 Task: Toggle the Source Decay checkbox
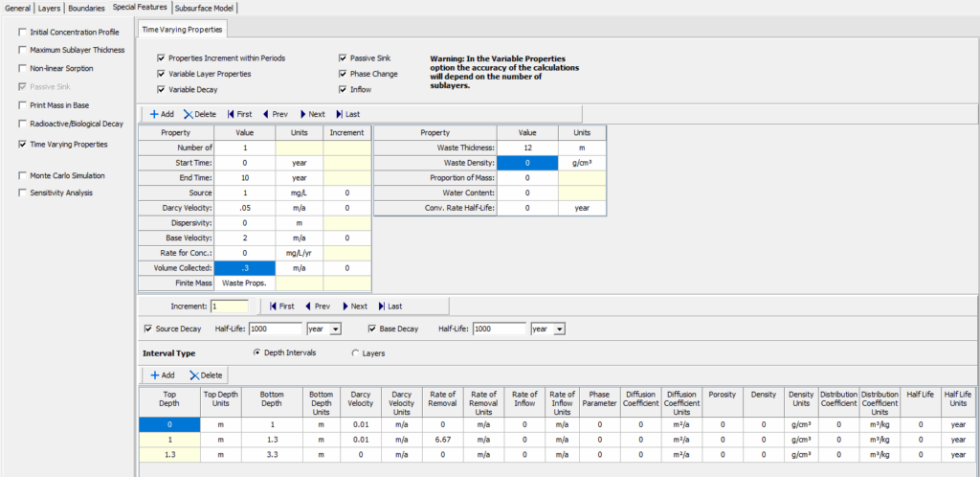point(148,329)
